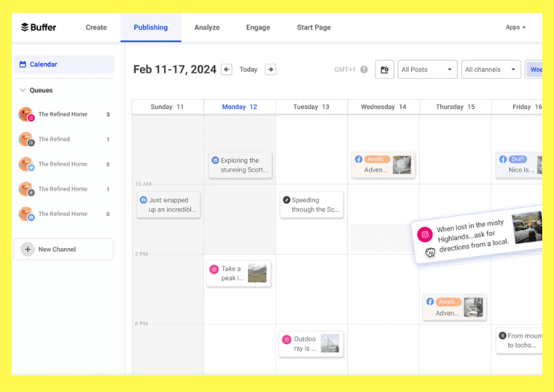554x392 pixels.
Task: Click the Monday 12 column header
Action: coord(240,107)
